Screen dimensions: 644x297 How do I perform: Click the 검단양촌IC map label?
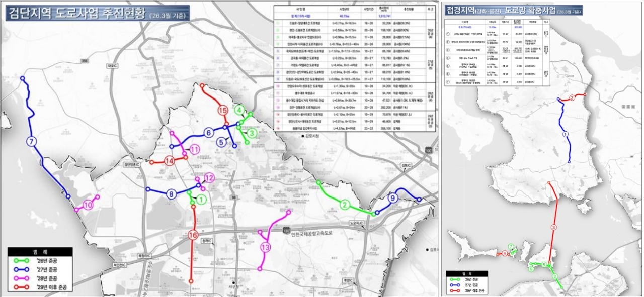pyautogui.click(x=133, y=164)
